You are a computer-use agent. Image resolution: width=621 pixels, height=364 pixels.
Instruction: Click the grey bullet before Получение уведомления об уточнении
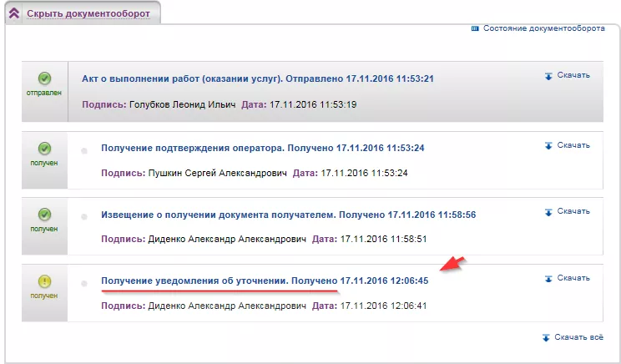[84, 284]
